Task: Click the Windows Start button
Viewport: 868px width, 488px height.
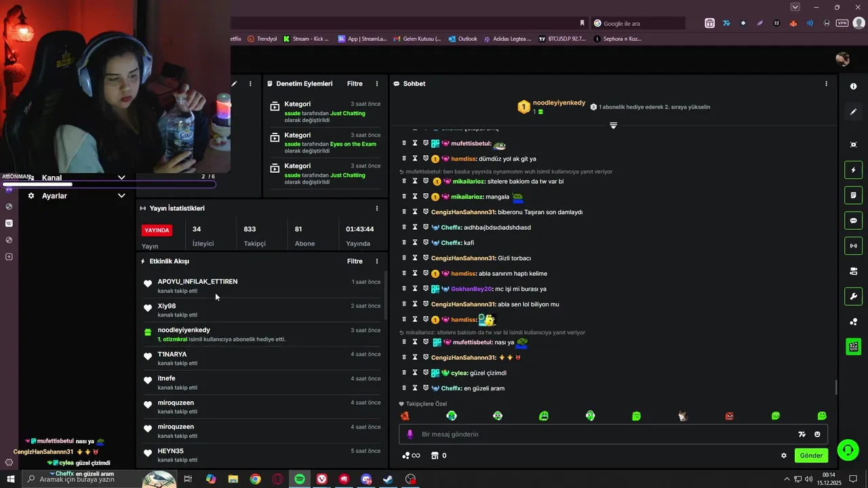Action: click(10, 479)
